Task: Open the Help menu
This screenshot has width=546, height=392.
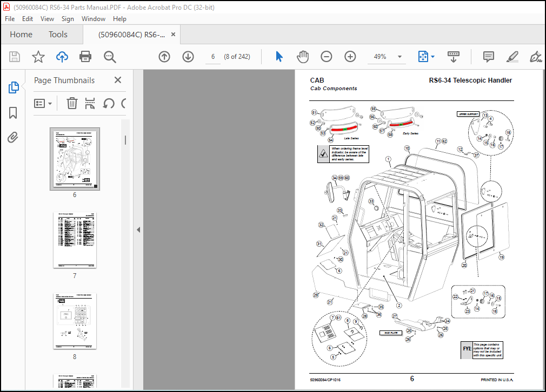Action: (119, 19)
